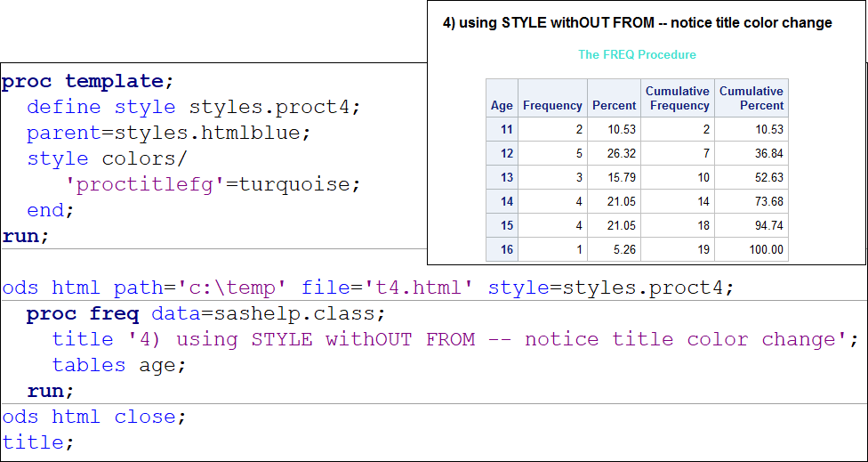Click the 'ods html close;' line
868x462 pixels.
point(94,417)
